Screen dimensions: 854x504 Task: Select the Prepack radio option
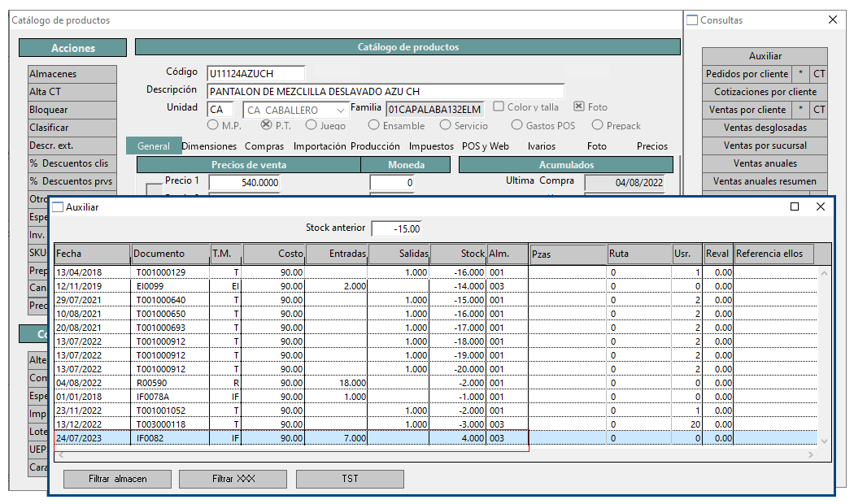[598, 125]
